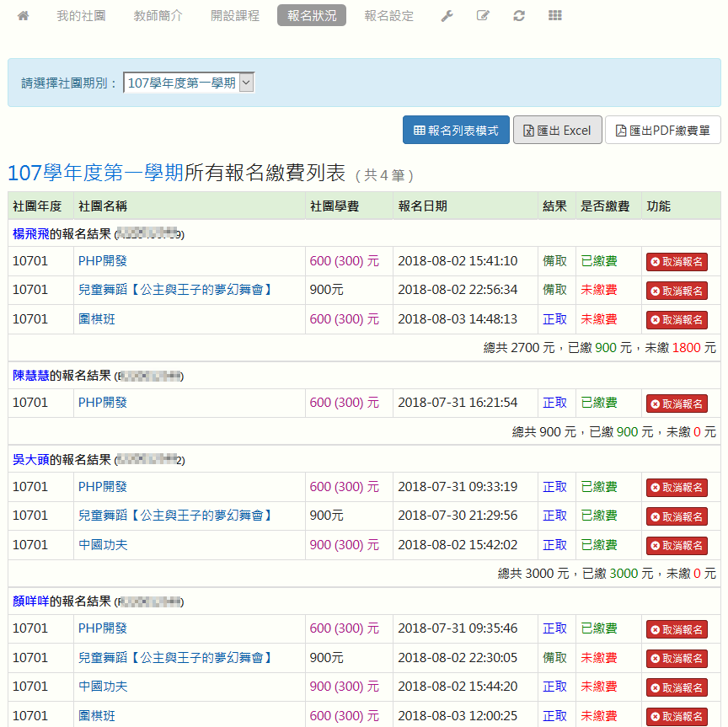Export the list to Excel
The height and width of the screenshot is (727, 728).
coord(557,131)
